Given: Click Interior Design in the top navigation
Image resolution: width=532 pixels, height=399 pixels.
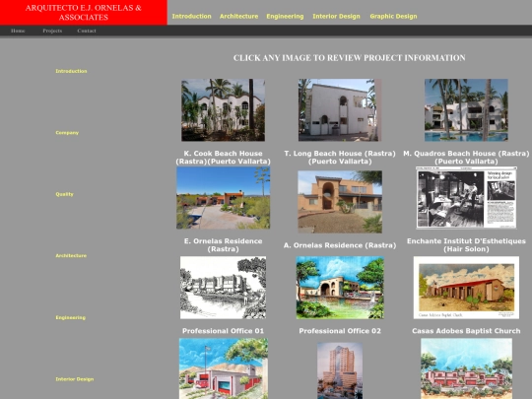Looking at the screenshot, I should pos(336,17).
